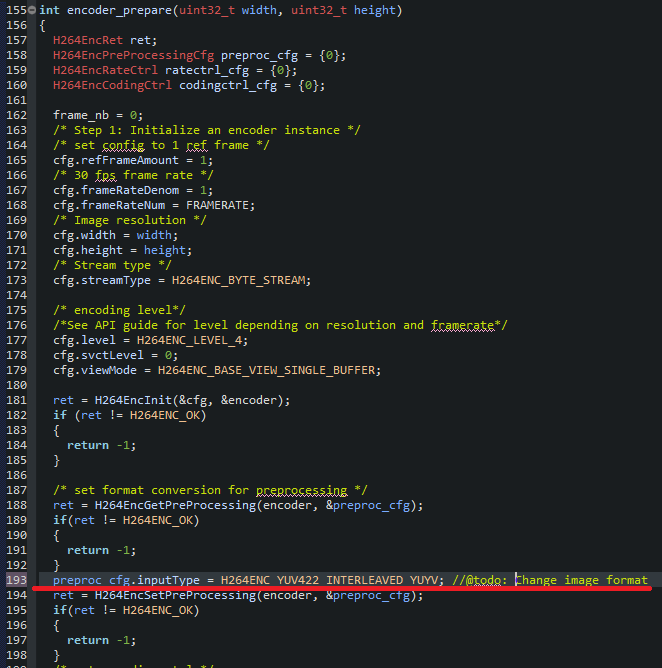
Task: Click the @todo Change image format comment
Action: [550, 580]
